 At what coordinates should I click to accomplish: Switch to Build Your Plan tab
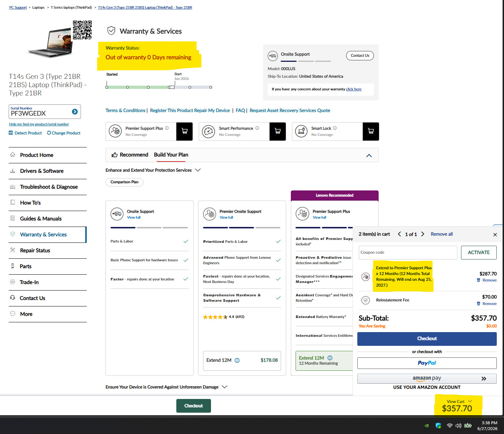click(171, 155)
